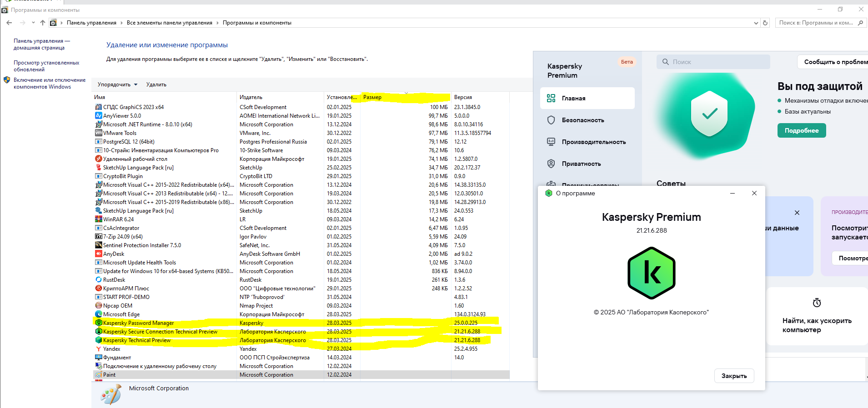The image size is (868, 408).
Task: Open 'Все элементы панели управления' breadcrumb
Action: [170, 23]
